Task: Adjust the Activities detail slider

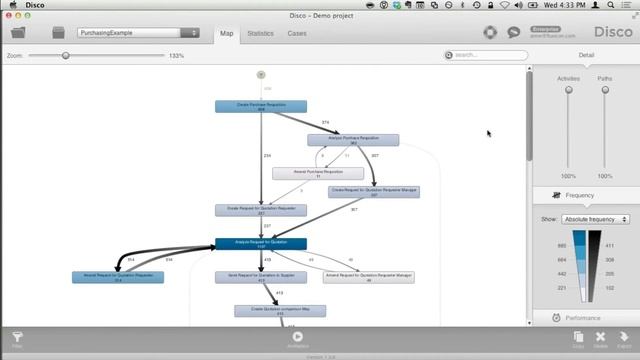Action: 569,90
